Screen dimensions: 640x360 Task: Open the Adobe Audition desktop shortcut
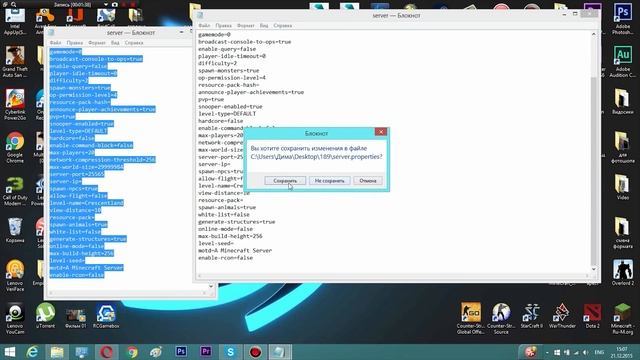pyautogui.click(x=622, y=61)
